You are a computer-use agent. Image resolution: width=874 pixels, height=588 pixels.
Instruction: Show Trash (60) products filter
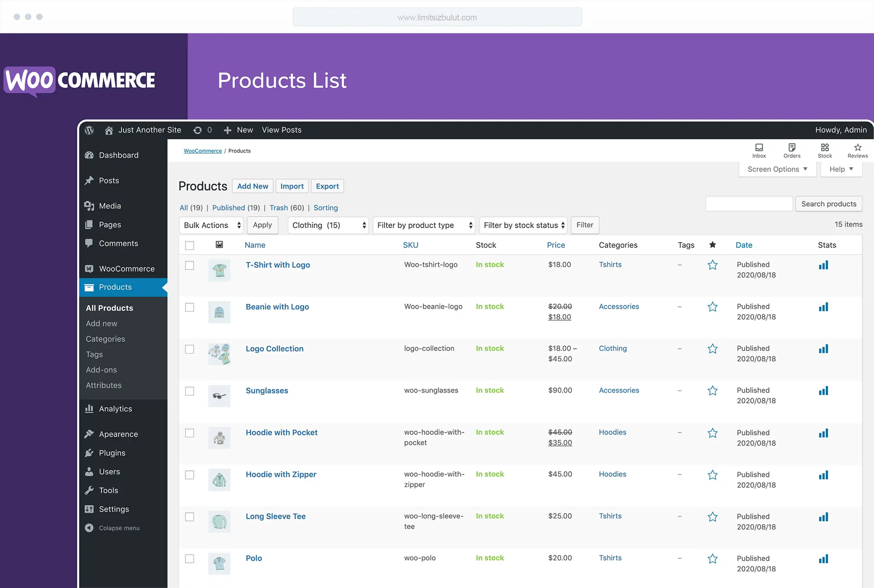click(x=287, y=208)
